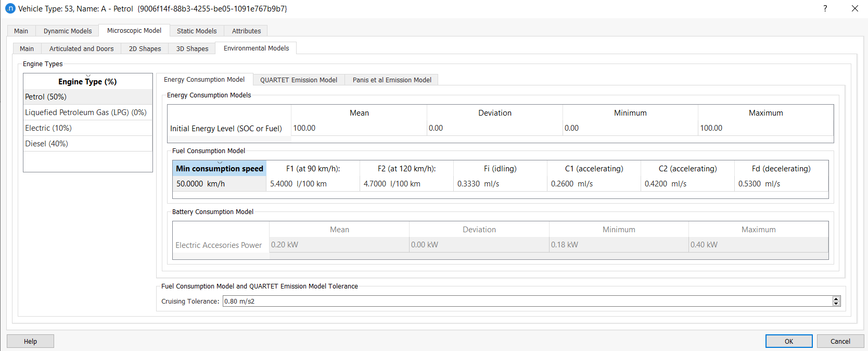
Task: Sort by the Engine Type (%) column header
Action: pos(87,81)
